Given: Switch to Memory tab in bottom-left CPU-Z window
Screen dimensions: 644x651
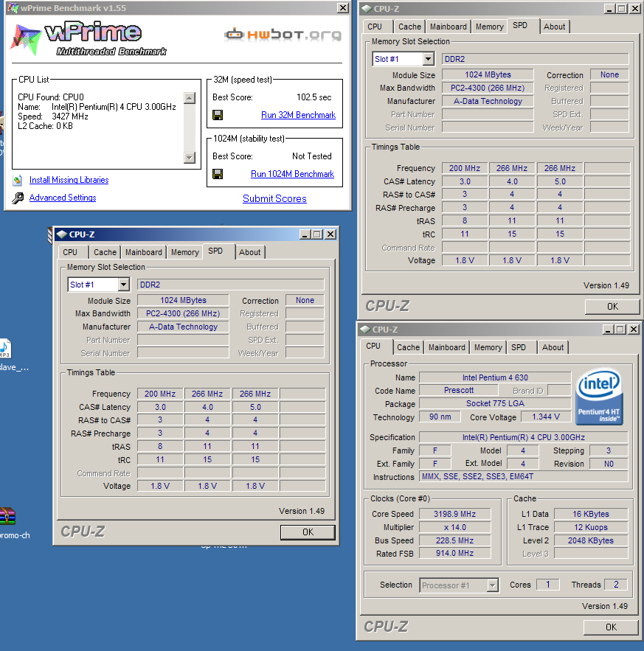Looking at the screenshot, I should [185, 252].
